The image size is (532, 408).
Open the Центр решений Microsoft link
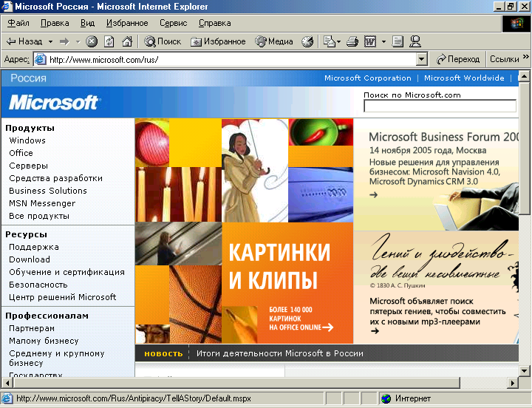point(62,297)
